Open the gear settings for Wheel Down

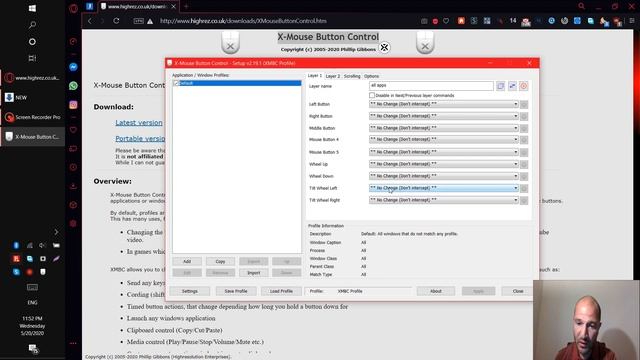pos(524,176)
